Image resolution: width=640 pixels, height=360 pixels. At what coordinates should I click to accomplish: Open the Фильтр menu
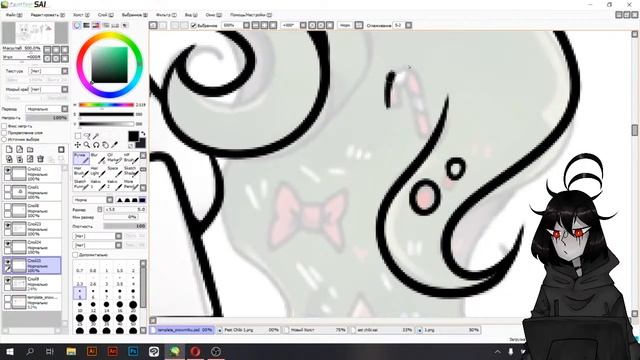pyautogui.click(x=167, y=15)
